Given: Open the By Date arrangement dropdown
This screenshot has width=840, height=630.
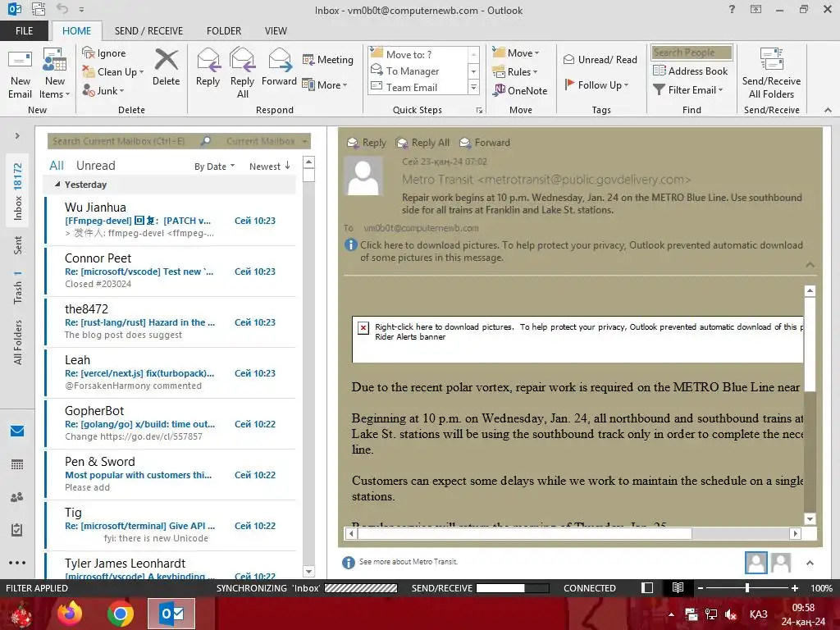Looking at the screenshot, I should point(214,166).
